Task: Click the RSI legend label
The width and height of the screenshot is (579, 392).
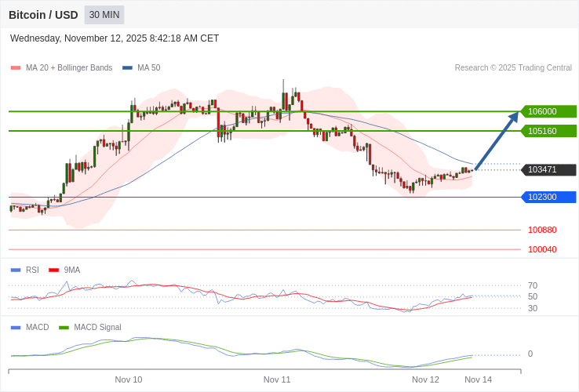Action: [x=32, y=270]
